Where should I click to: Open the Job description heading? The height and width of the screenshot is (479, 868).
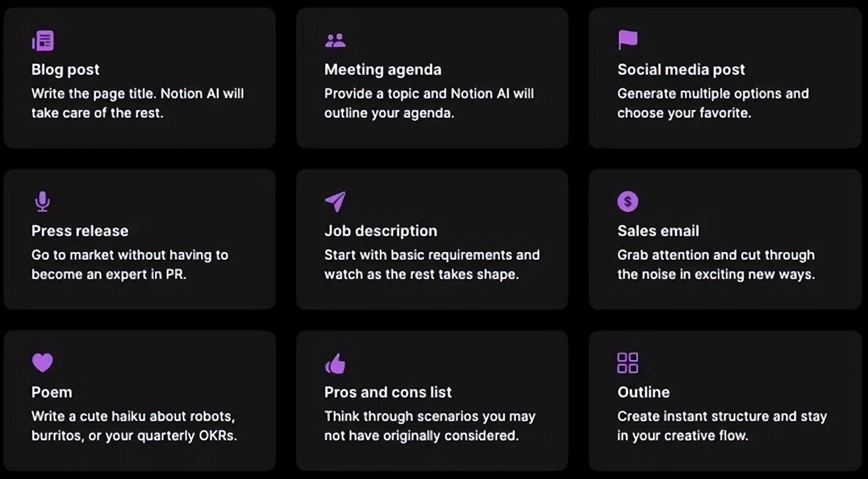(381, 231)
